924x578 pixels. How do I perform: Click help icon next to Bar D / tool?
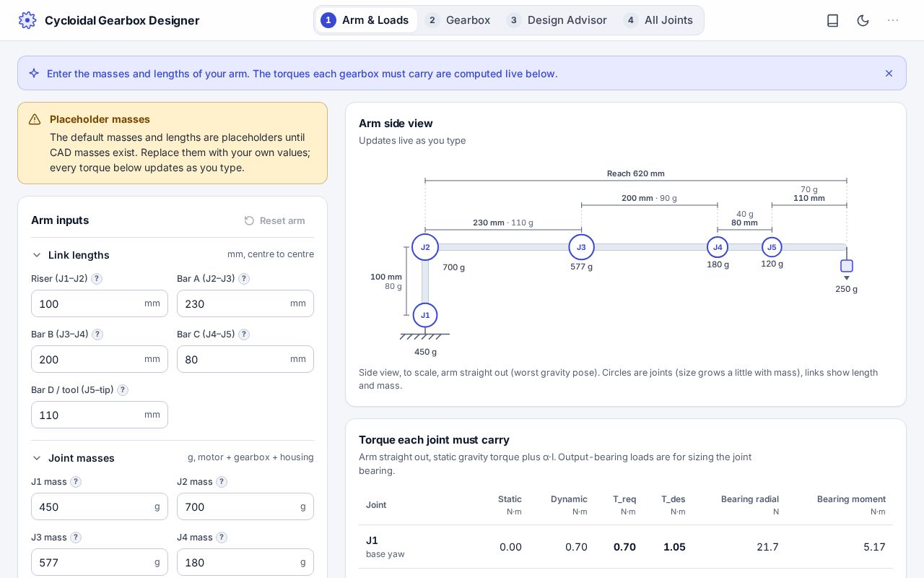pos(123,390)
